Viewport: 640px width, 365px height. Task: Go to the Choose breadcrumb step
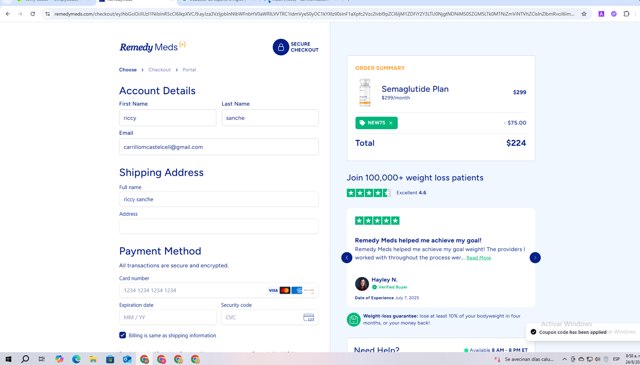point(128,70)
